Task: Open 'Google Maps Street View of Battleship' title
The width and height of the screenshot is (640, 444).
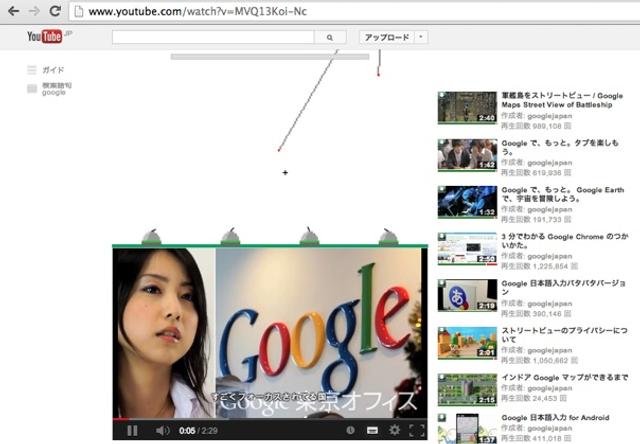Action: (562, 100)
